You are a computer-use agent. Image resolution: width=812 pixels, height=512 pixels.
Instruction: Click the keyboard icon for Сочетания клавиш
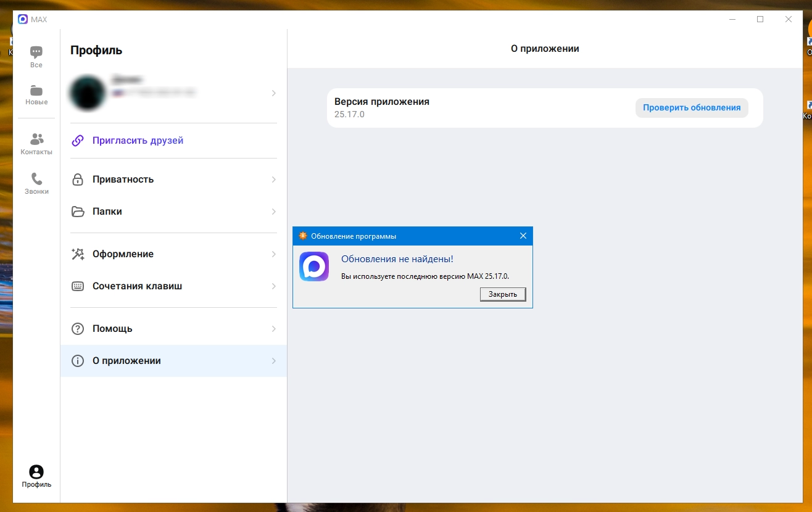[78, 286]
